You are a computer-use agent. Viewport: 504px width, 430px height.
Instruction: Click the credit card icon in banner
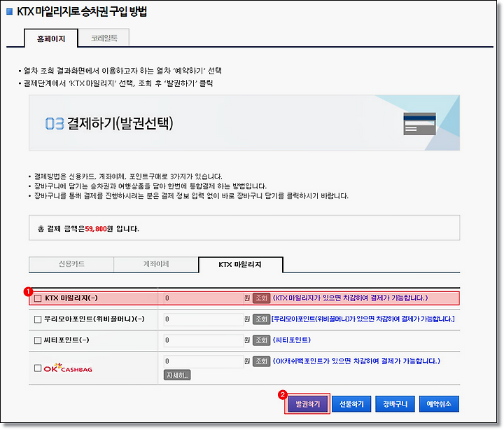419,124
